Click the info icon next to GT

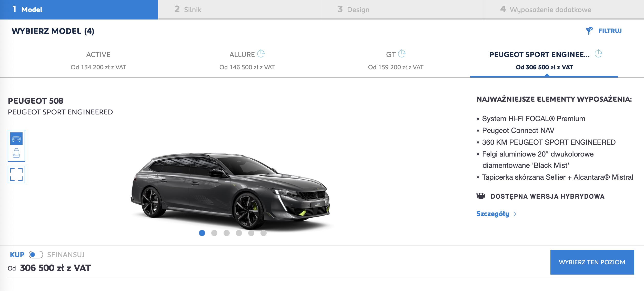402,54
